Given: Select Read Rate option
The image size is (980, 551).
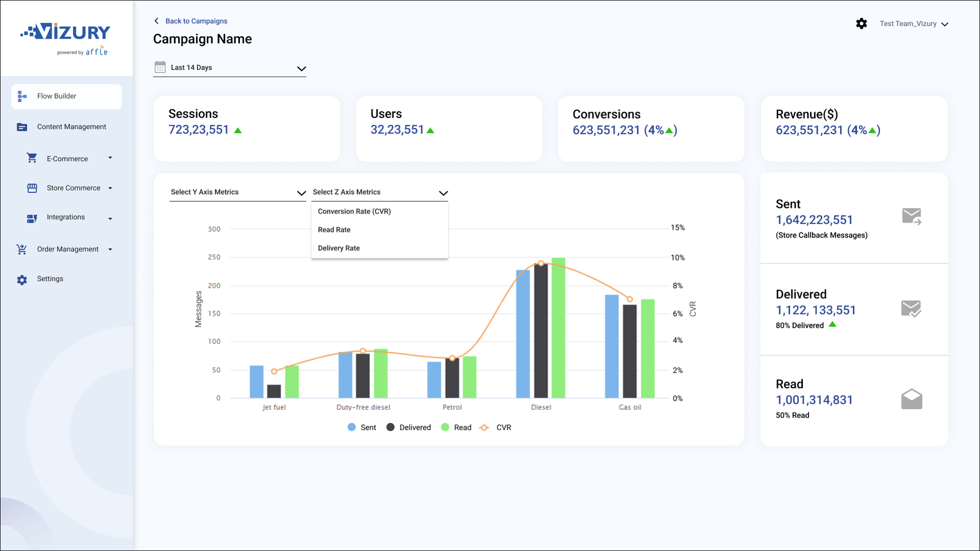Looking at the screenshot, I should pyautogui.click(x=379, y=230).
